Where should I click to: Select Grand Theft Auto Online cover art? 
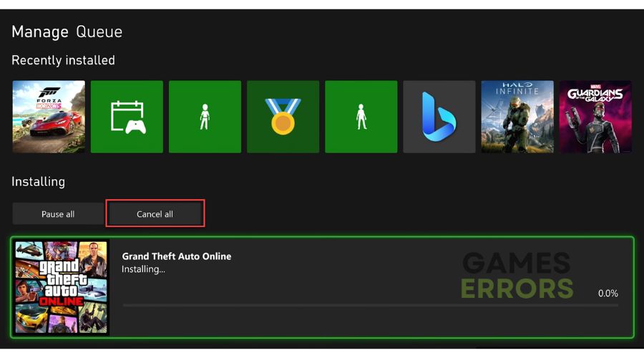62,287
